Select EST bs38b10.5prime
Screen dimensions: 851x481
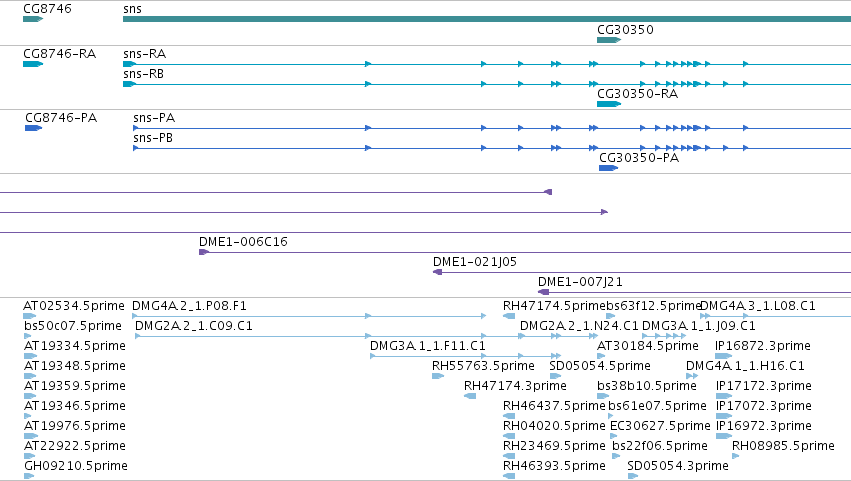click(603, 396)
